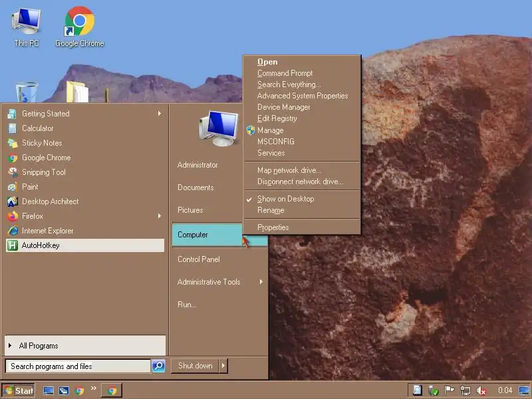Viewport: 532px width, 399px height.
Task: Expand the Getting Started submenu arrow
Action: (160, 114)
